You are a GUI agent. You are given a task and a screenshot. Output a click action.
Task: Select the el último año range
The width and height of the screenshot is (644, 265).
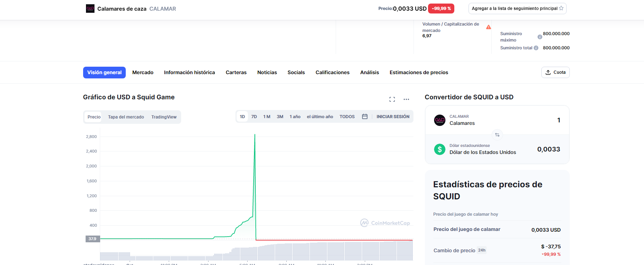pos(320,116)
